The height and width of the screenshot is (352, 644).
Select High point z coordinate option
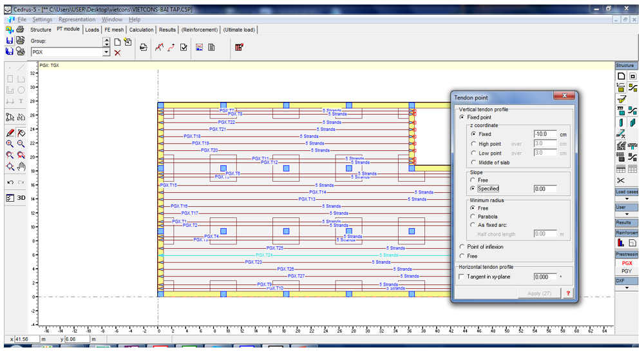point(473,144)
